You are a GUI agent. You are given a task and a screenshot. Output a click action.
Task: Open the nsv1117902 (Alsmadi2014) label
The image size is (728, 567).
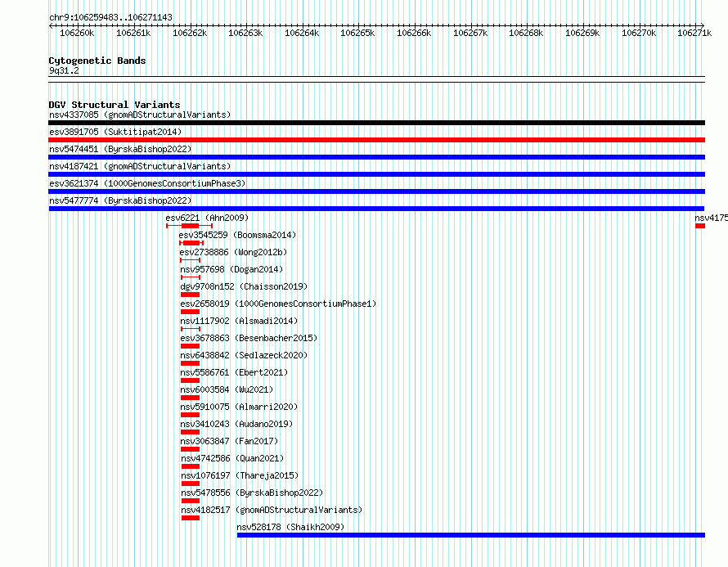pos(239,321)
